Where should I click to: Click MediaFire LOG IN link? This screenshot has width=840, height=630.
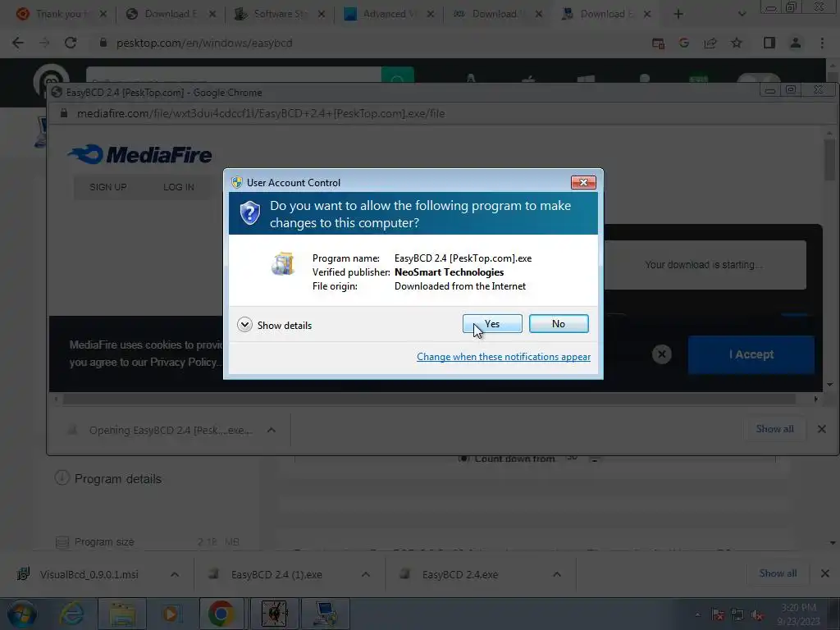point(178,187)
